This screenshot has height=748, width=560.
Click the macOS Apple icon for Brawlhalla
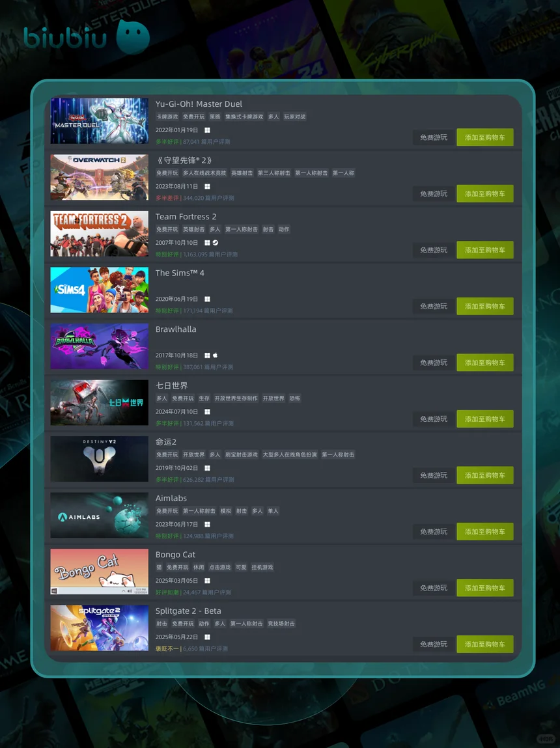click(x=215, y=355)
